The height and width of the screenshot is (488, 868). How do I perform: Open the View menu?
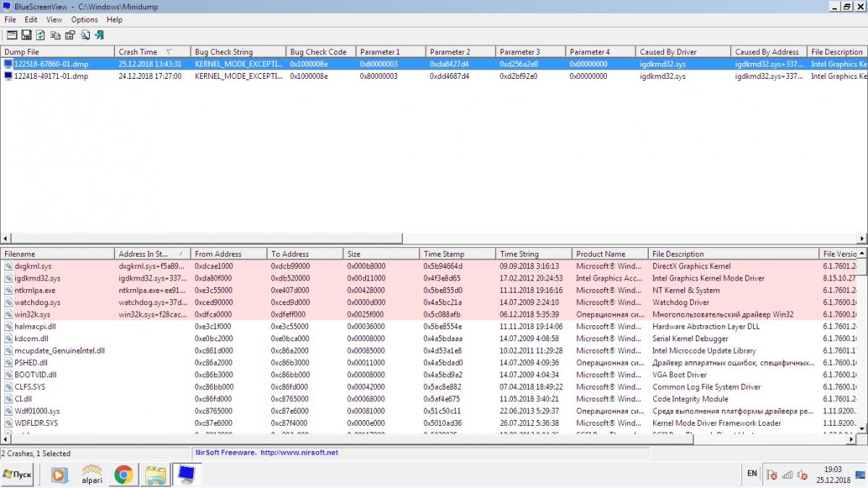54,20
